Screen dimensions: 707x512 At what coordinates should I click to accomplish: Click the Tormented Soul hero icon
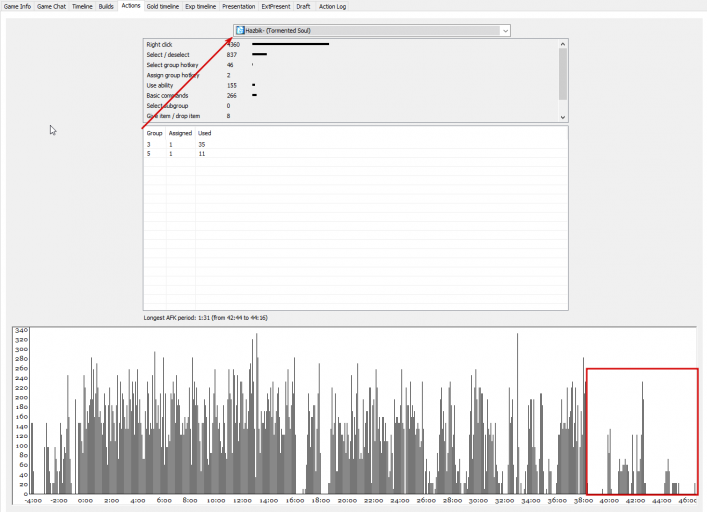240,31
